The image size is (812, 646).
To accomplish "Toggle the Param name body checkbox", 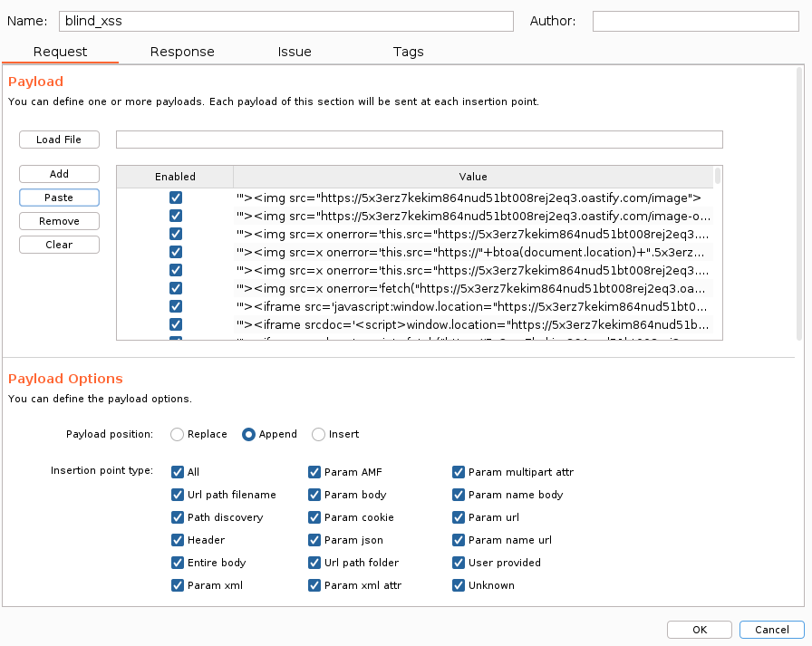I will (459, 495).
